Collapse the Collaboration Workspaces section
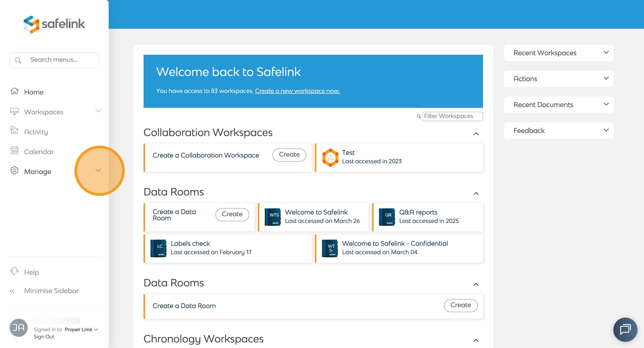 click(x=476, y=134)
